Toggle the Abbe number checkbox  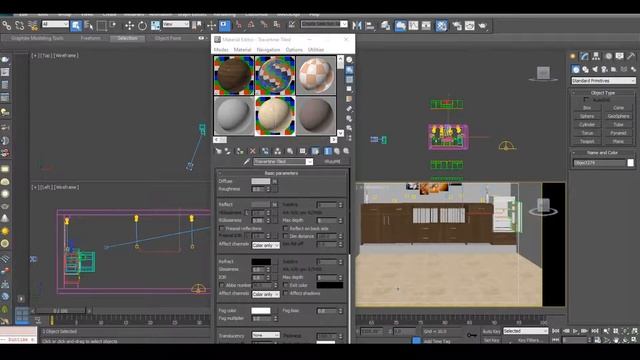pos(222,285)
